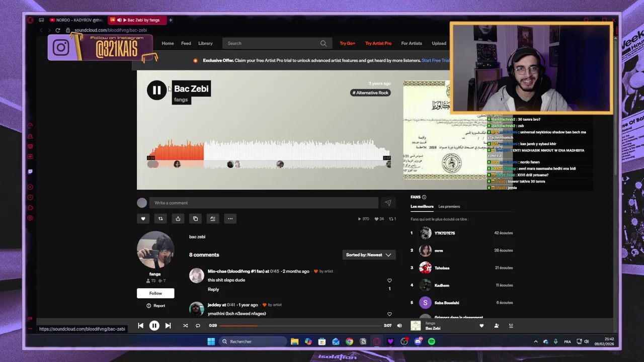Add track to next up queue icon

coord(213,219)
